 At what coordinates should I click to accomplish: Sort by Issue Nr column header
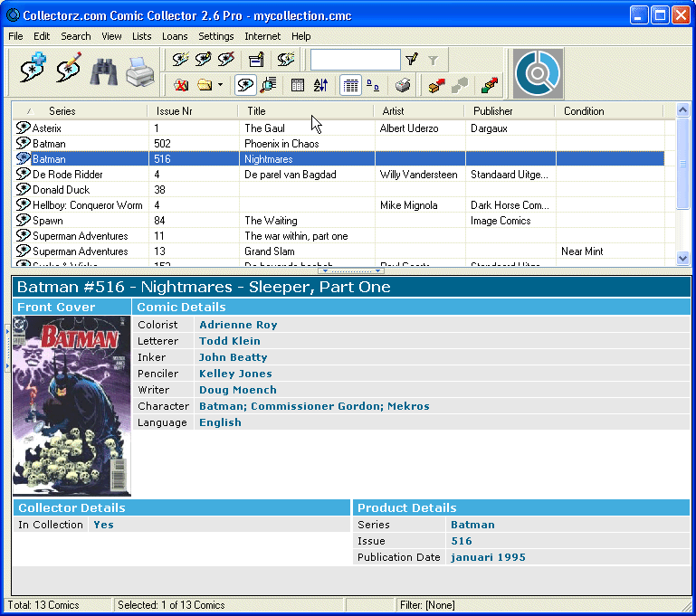[193, 111]
